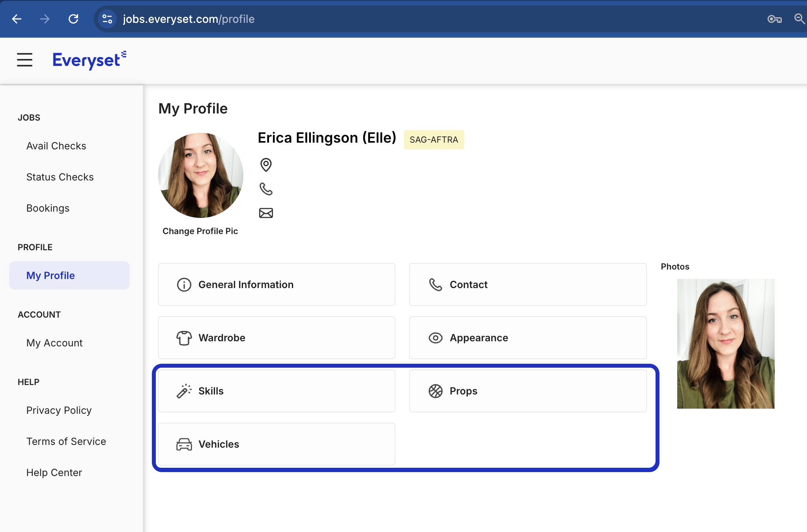This screenshot has width=807, height=532.
Task: Open the Skills section
Action: click(276, 391)
